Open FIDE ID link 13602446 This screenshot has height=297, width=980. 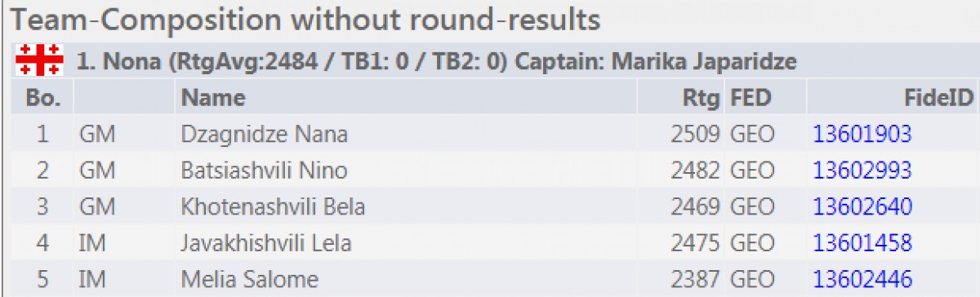(862, 280)
